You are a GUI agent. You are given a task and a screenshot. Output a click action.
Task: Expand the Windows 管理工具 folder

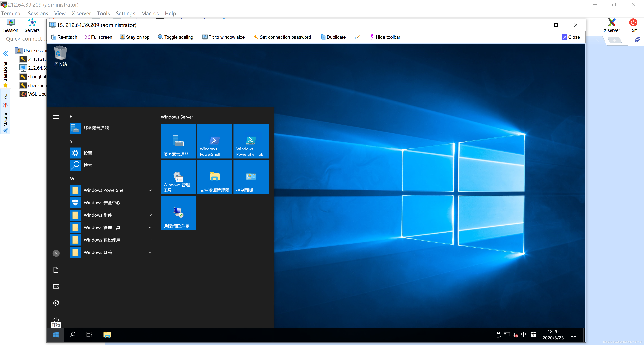click(x=111, y=227)
